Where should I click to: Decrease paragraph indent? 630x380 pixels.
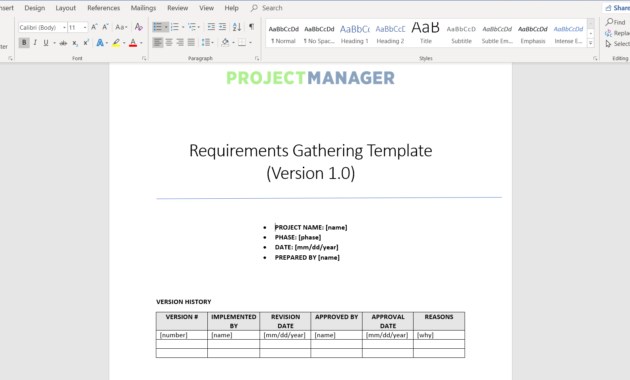pyautogui.click(x=211, y=27)
